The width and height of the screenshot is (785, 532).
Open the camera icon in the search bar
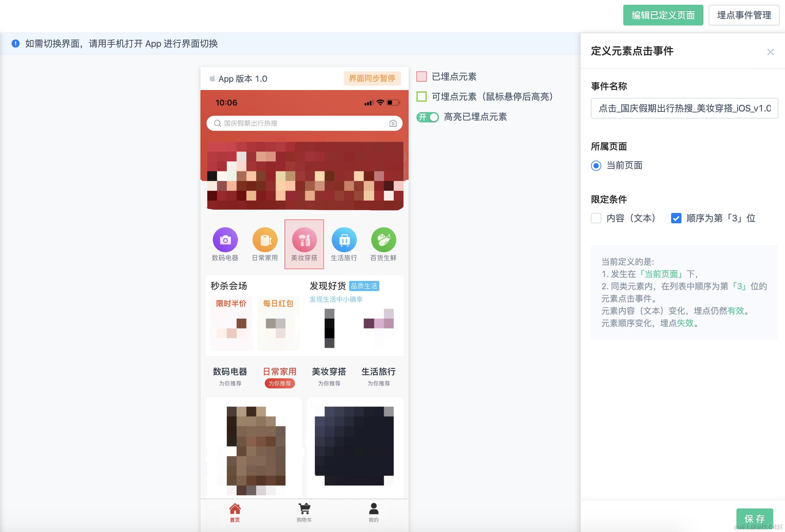393,123
